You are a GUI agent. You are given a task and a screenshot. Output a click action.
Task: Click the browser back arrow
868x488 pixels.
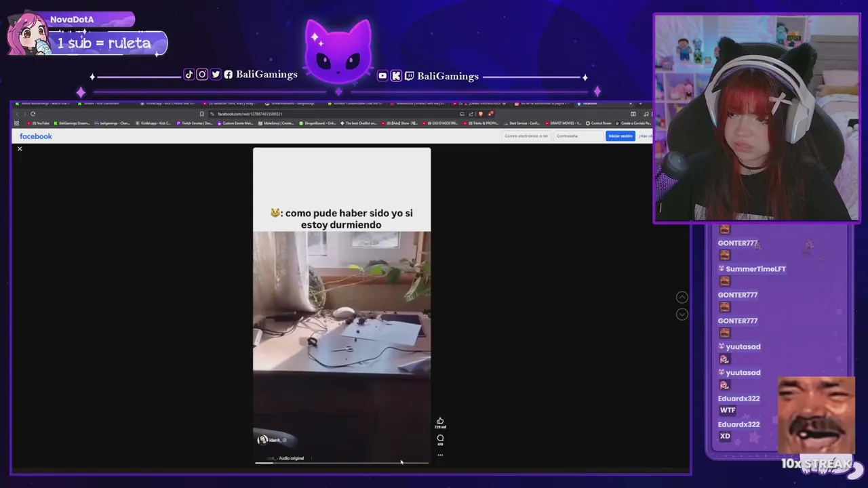coord(17,114)
